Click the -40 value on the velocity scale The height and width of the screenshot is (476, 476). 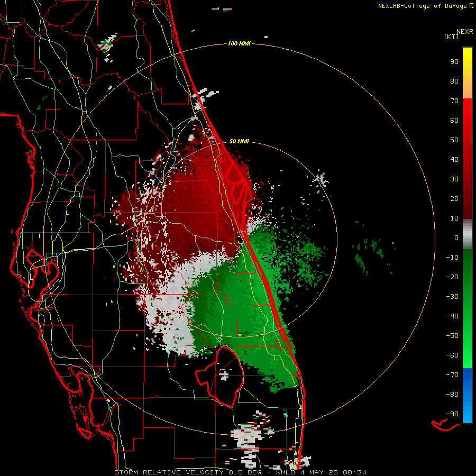[452, 316]
